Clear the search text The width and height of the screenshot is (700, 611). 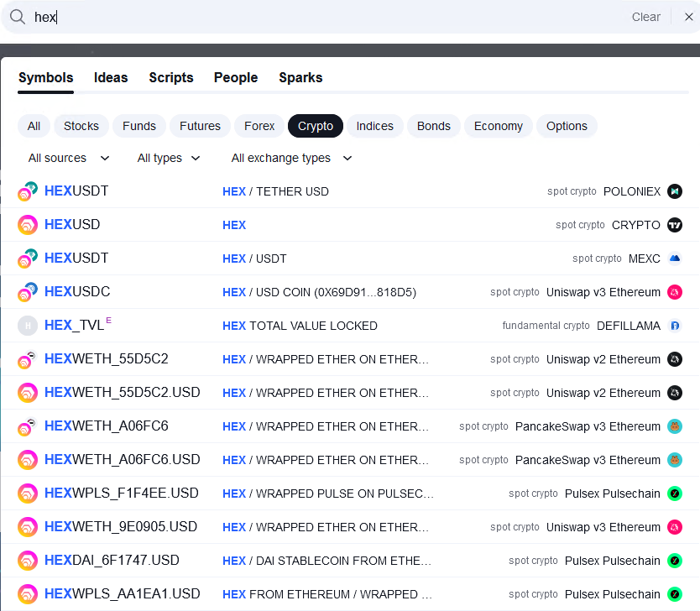(646, 17)
